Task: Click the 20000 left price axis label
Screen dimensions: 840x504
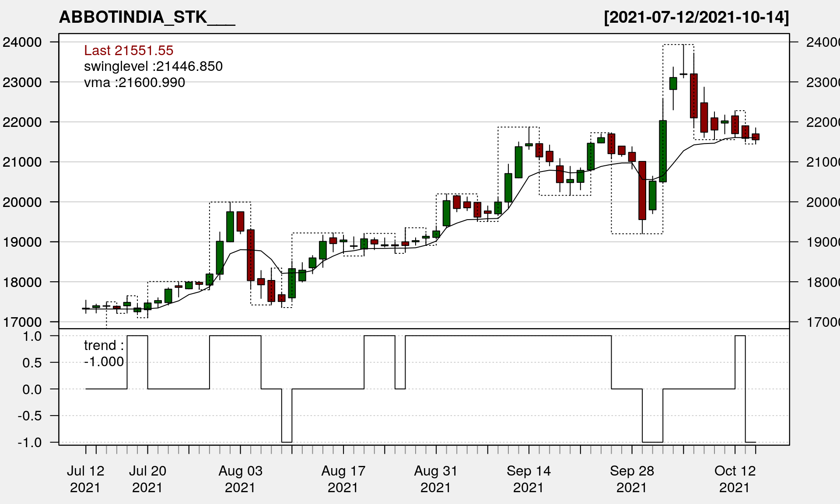Action: (x=22, y=202)
